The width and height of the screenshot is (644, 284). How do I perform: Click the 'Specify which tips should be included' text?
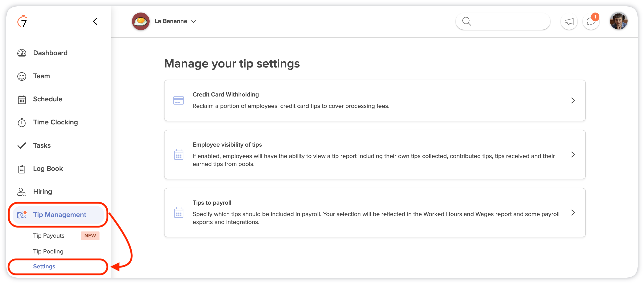tap(376, 218)
